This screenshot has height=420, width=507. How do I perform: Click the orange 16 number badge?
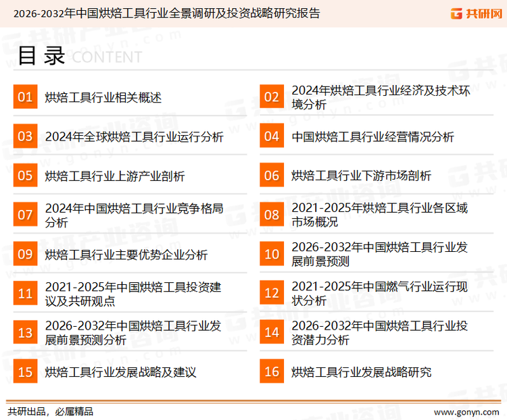coord(272,371)
